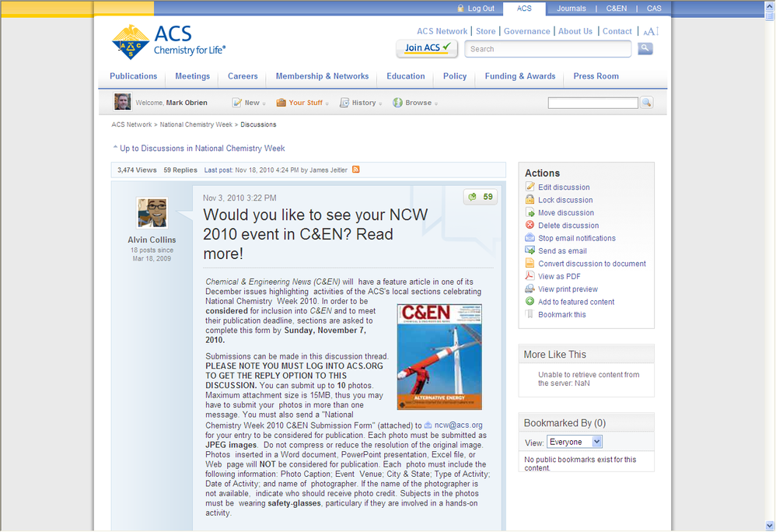Viewport: 776px width, 532px height.
Task: Click the magnifier icon beside ACS search box
Action: (x=645, y=49)
